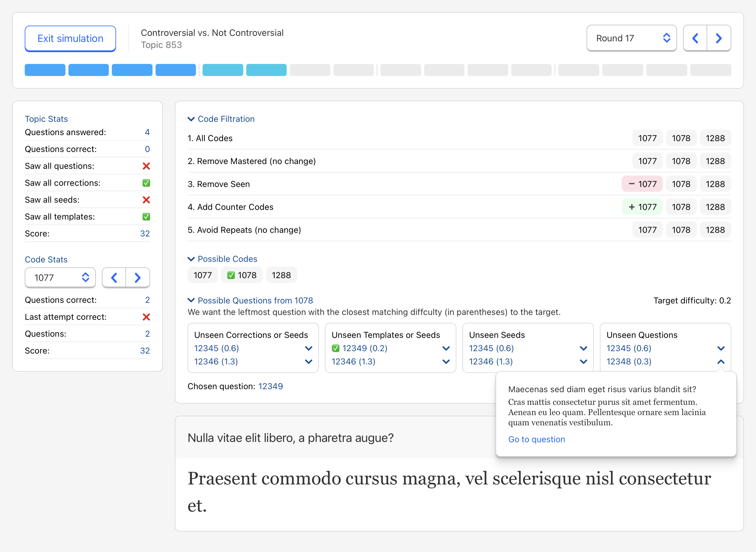
Task: Click the sixth progress bar segment
Action: click(x=266, y=70)
